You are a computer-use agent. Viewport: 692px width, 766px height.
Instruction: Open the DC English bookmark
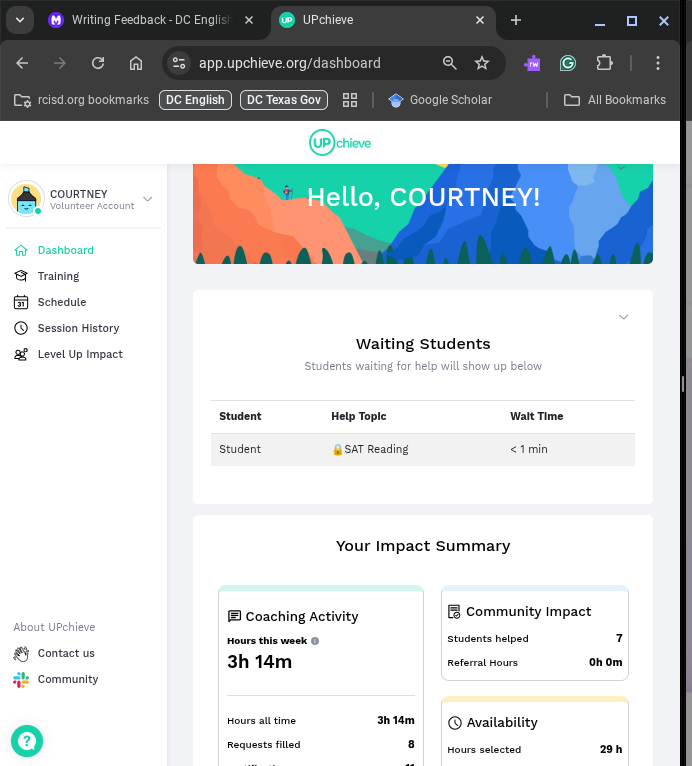pos(195,100)
